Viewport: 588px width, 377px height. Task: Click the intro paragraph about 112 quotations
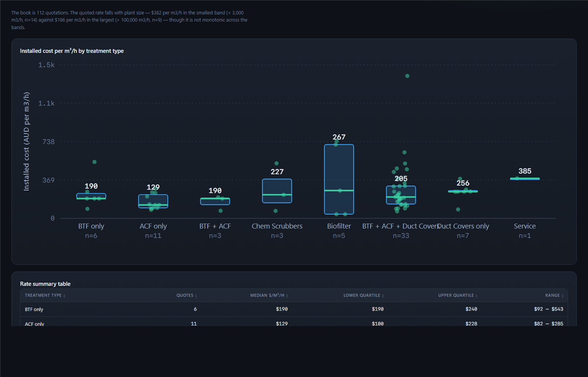click(129, 20)
